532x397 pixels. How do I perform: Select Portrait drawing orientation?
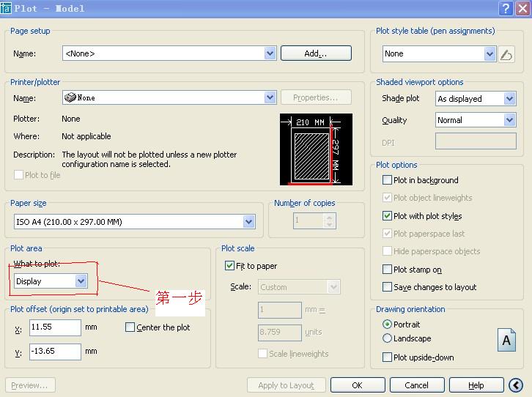point(387,324)
